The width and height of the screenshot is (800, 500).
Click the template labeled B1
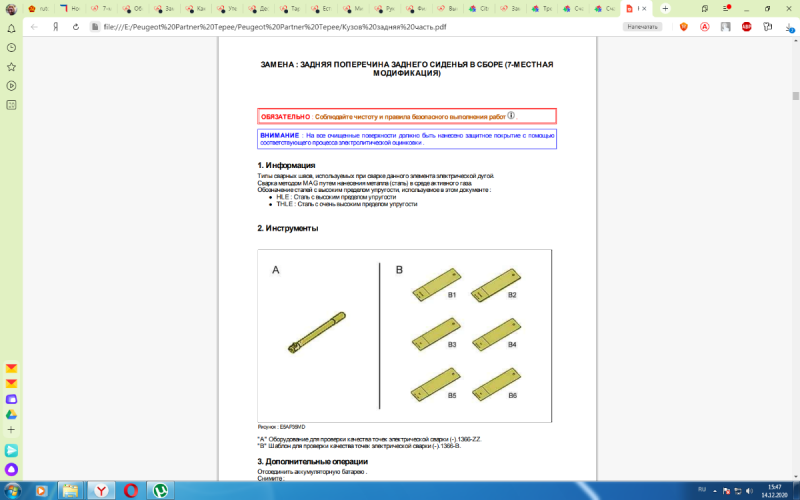click(437, 285)
